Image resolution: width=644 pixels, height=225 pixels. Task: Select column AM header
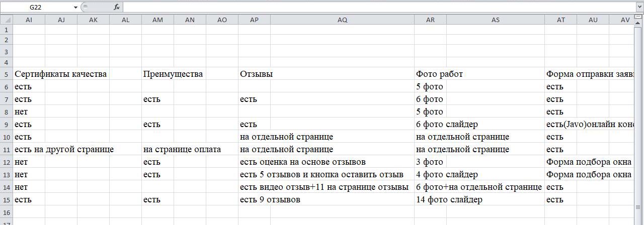(x=157, y=20)
